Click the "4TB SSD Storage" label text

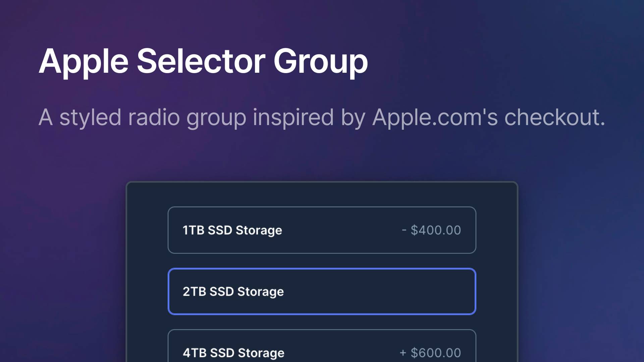pyautogui.click(x=233, y=353)
